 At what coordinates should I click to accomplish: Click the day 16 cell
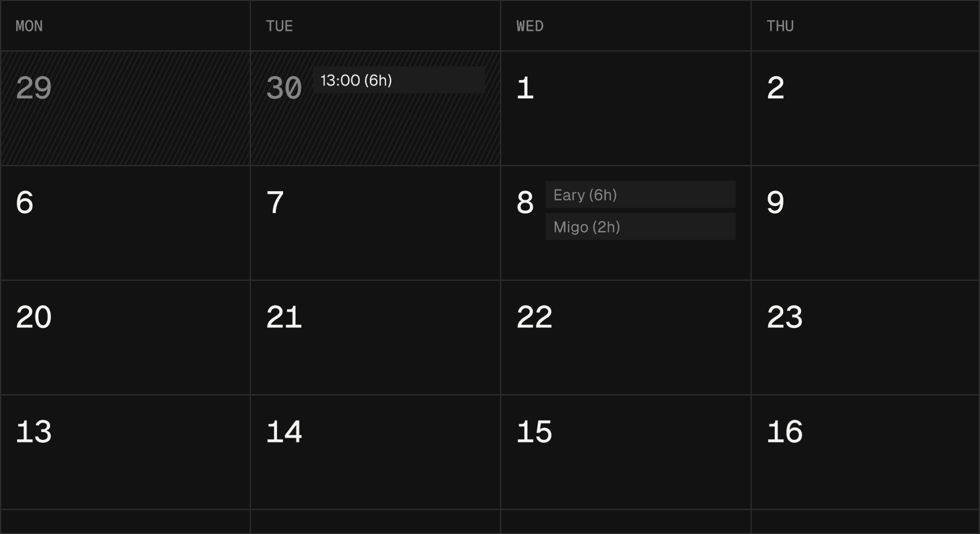click(x=865, y=452)
